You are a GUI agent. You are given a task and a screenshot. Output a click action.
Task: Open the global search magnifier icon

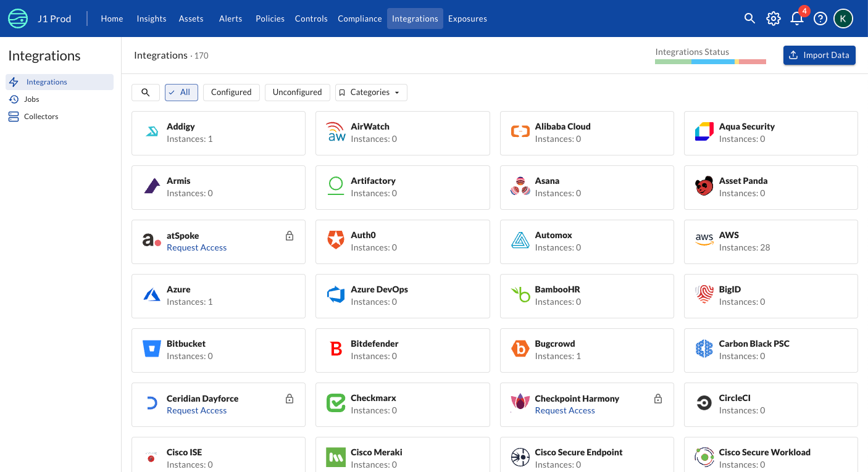(x=749, y=19)
